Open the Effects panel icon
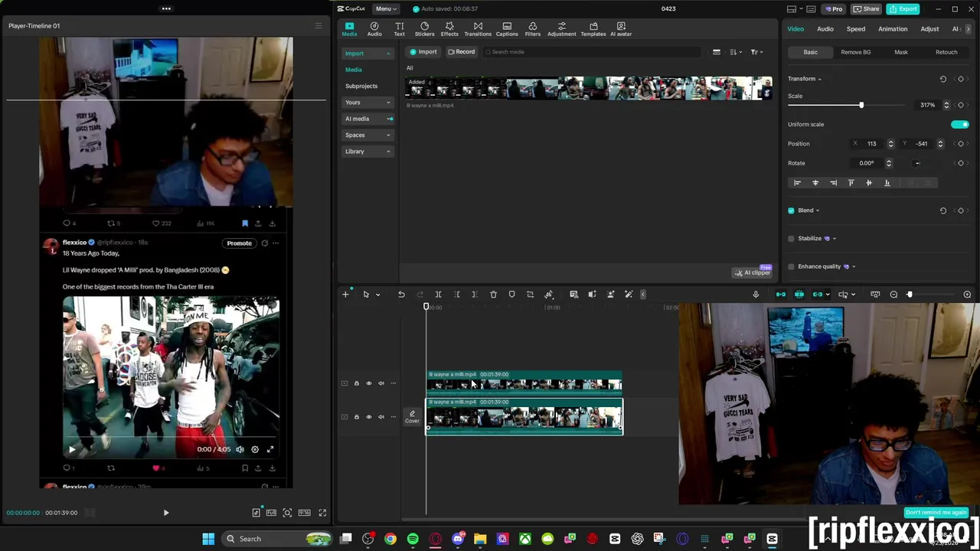Screen dimensions: 980x551 coord(449,29)
